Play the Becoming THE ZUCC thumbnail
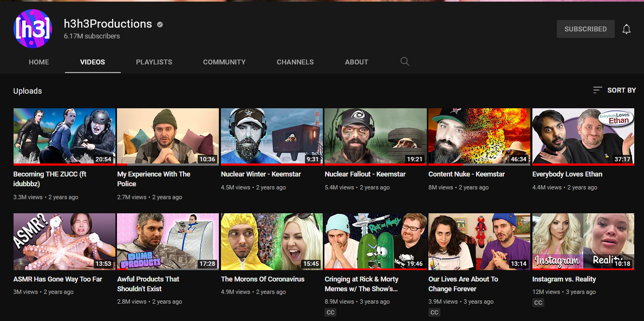This screenshot has width=644, height=321. pos(64,136)
